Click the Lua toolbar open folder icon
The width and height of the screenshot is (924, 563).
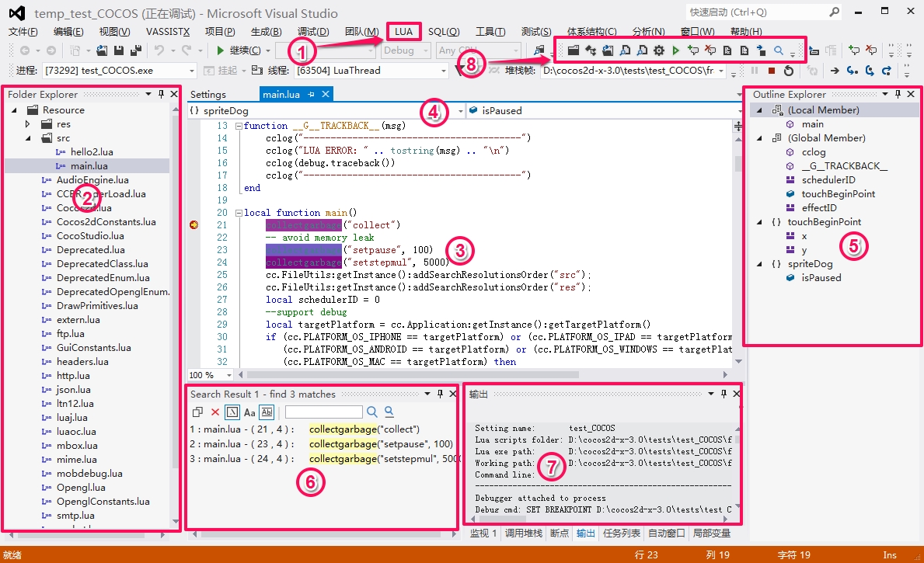pos(574,50)
